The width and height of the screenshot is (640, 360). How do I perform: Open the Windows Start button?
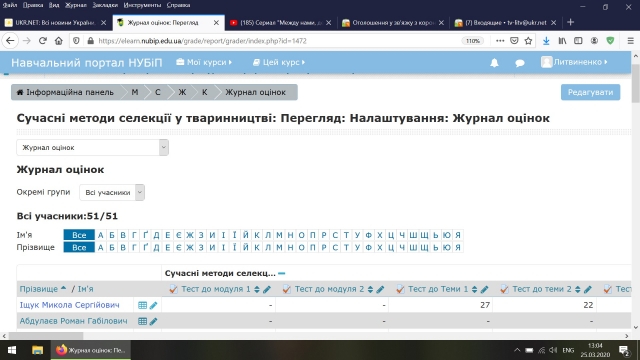[12, 350]
